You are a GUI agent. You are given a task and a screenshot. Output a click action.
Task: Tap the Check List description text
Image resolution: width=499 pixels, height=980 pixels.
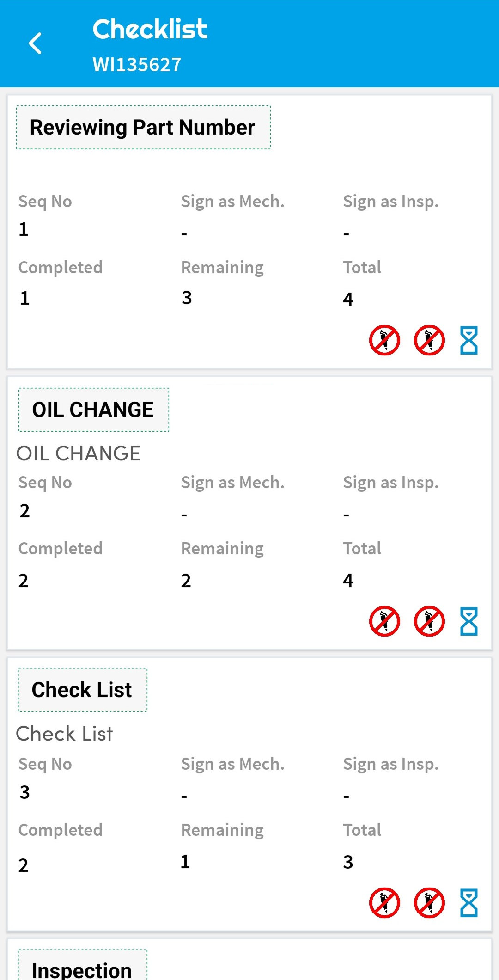tap(64, 734)
